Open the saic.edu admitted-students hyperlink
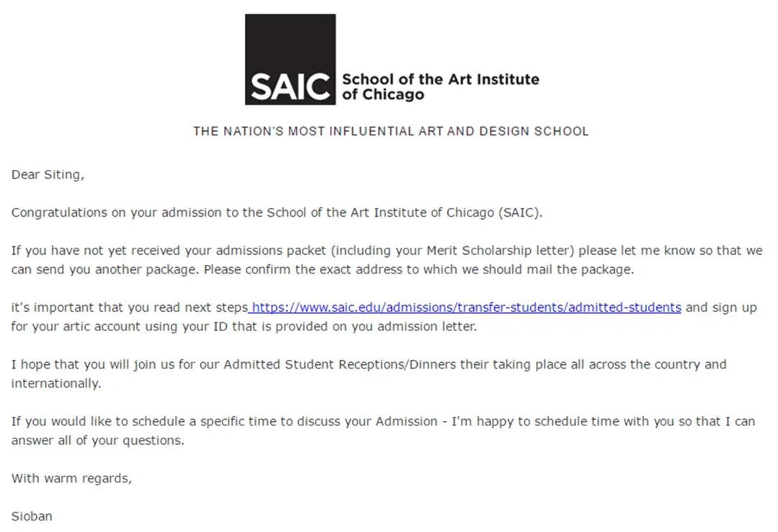The width and height of the screenshot is (778, 532). pos(466,307)
